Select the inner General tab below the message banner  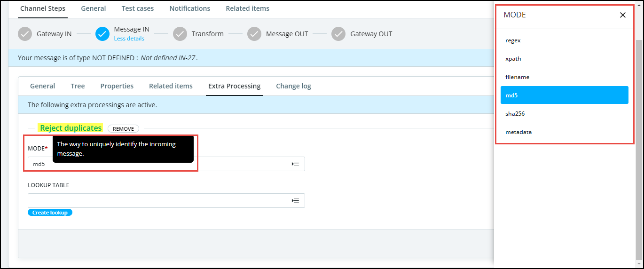click(x=43, y=86)
